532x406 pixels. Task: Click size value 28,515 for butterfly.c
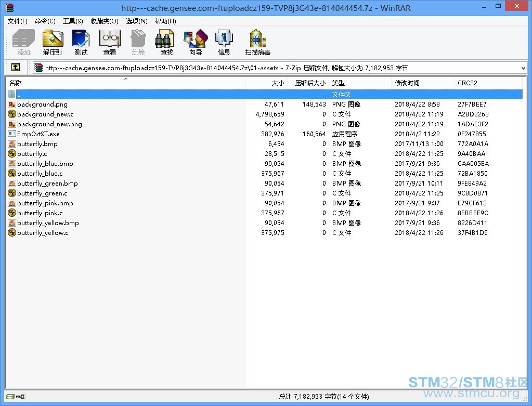pyautogui.click(x=274, y=154)
